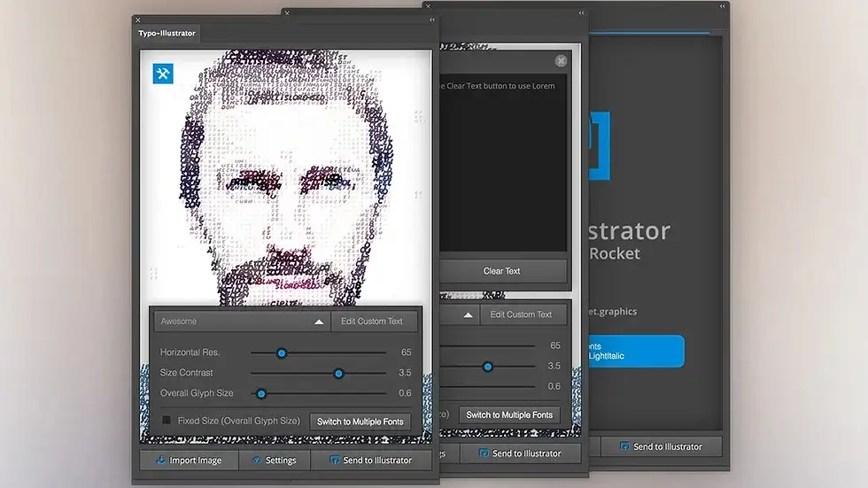Screen dimensions: 868x488
Task: Collapse the rightmost panel using double arrows
Action: tap(723, 6)
